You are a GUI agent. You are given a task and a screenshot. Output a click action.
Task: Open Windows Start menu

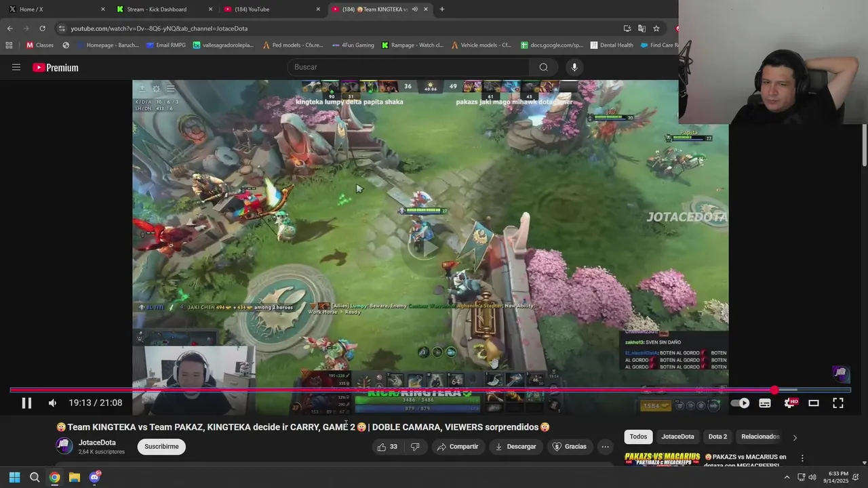[x=14, y=477]
